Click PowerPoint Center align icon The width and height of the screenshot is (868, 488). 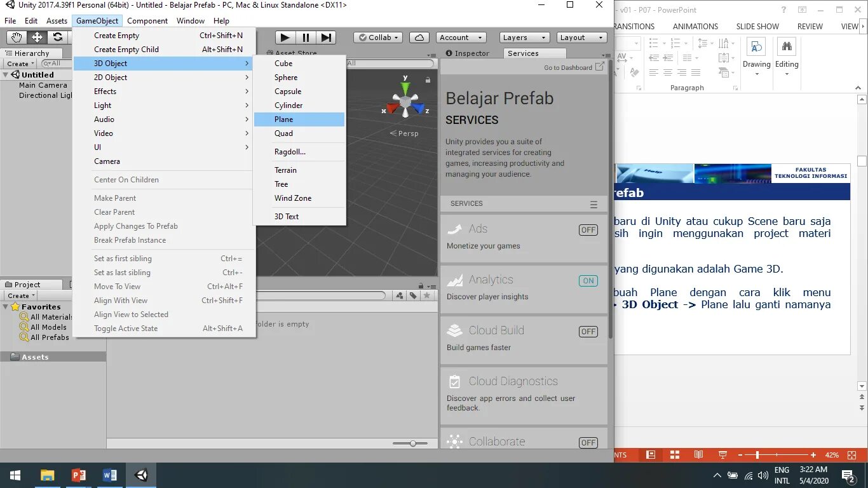tap(667, 72)
